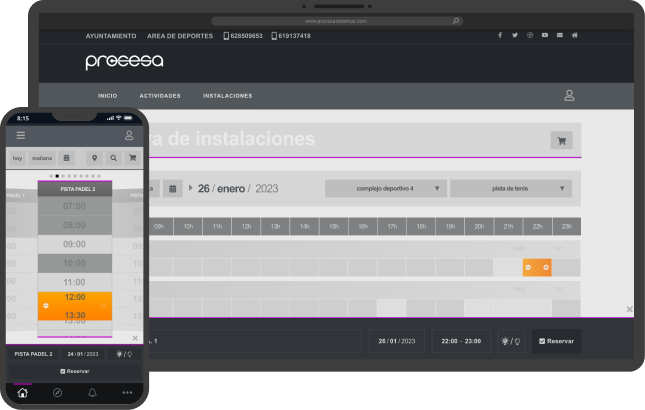This screenshot has height=410, width=645.
Task: Tap the home icon in phone bottom bar
Action: pos(23,393)
